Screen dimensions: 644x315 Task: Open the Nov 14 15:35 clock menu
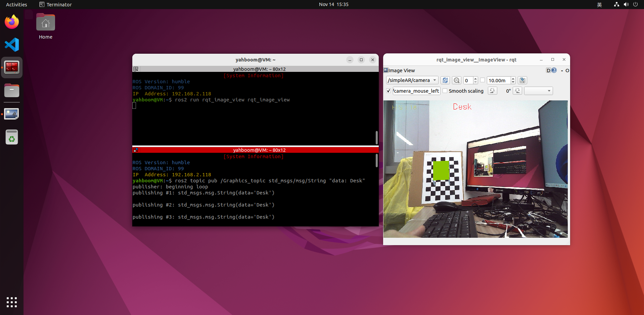(333, 4)
